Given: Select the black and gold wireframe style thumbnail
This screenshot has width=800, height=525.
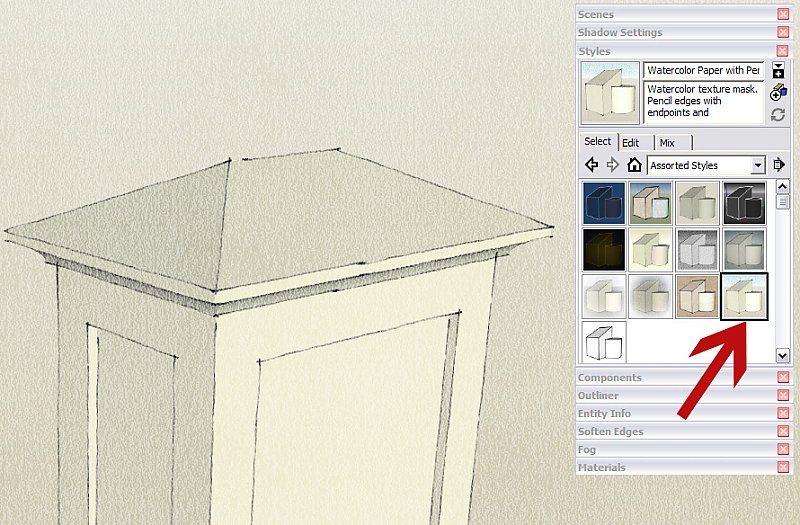Looking at the screenshot, I should pyautogui.click(x=604, y=249).
